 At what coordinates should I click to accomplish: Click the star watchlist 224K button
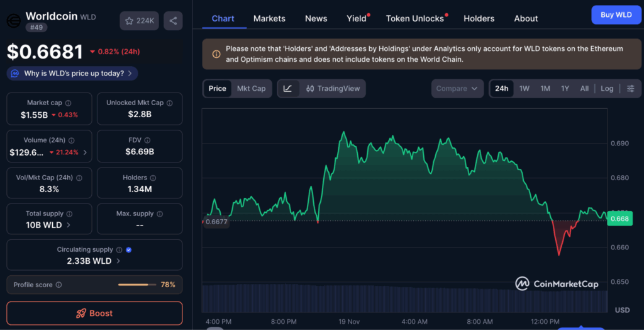coord(139,21)
